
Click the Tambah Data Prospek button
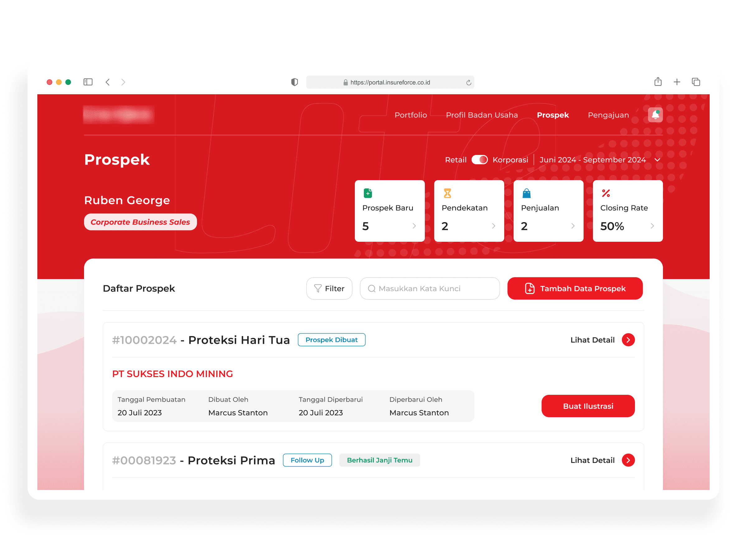575,288
